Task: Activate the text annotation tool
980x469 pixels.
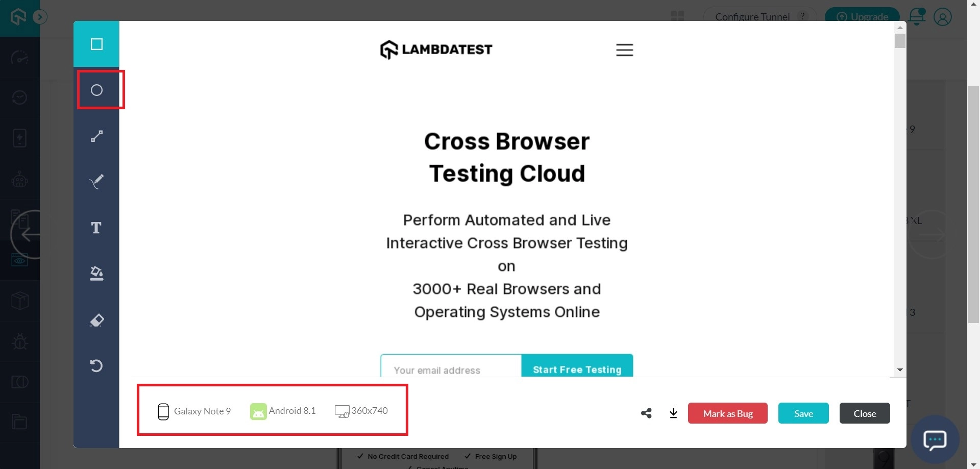Action: [x=96, y=228]
